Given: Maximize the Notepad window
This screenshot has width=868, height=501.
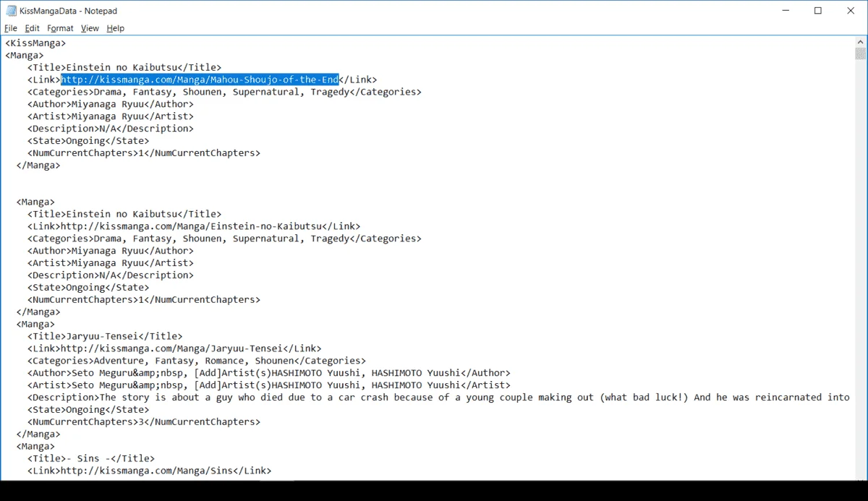Looking at the screenshot, I should coord(818,11).
